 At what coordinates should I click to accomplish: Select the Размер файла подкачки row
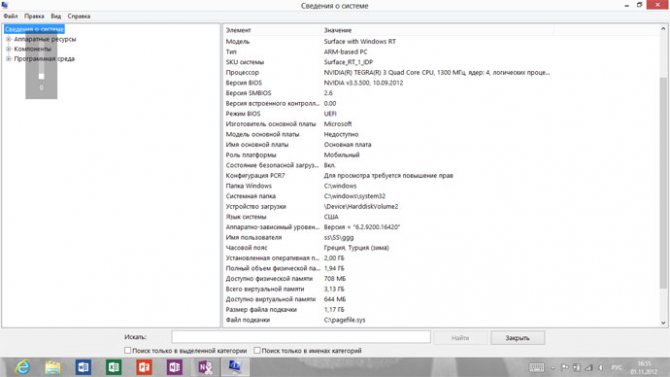(x=441, y=309)
